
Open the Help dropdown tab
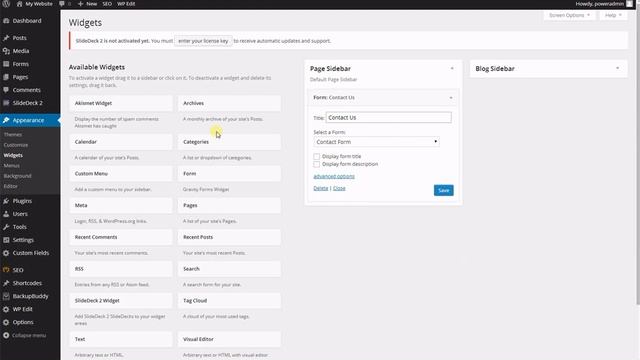613,15
